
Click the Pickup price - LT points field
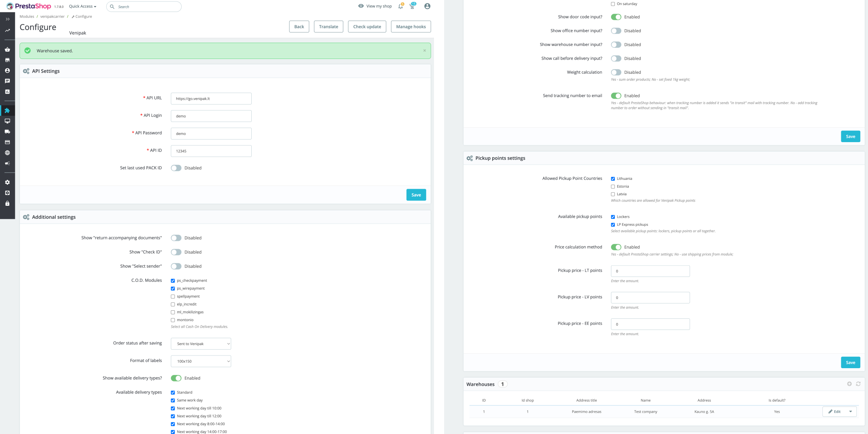pos(650,271)
